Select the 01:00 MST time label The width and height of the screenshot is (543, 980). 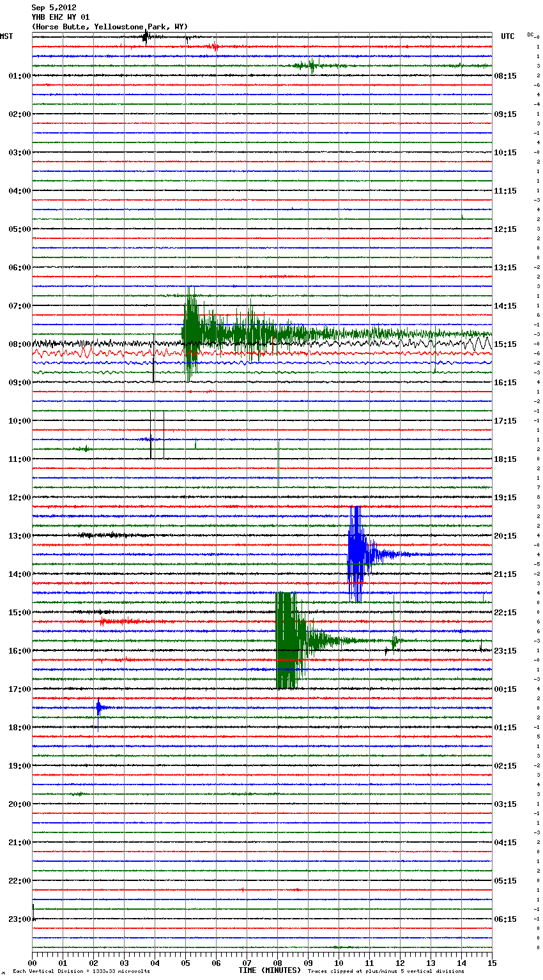(x=19, y=76)
